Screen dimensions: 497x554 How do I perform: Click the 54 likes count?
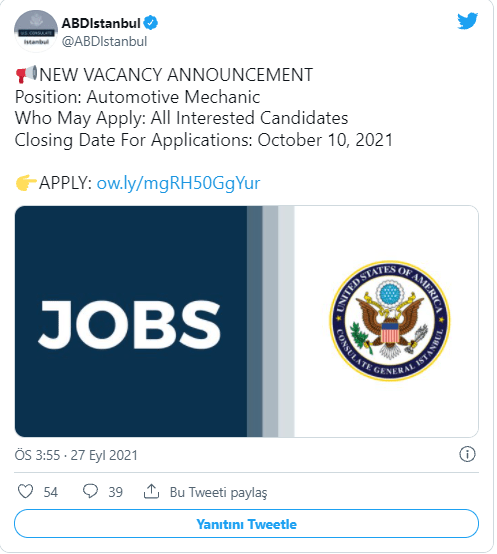click(x=51, y=492)
